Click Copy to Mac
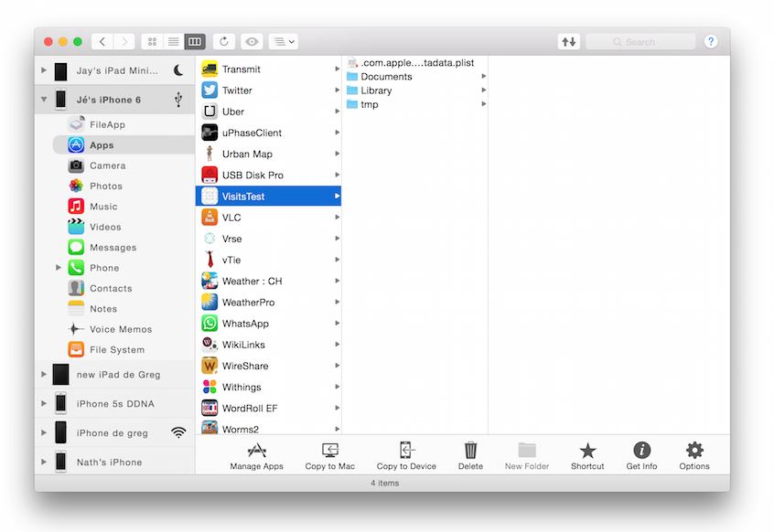This screenshot has width=774, height=532. pos(329,456)
